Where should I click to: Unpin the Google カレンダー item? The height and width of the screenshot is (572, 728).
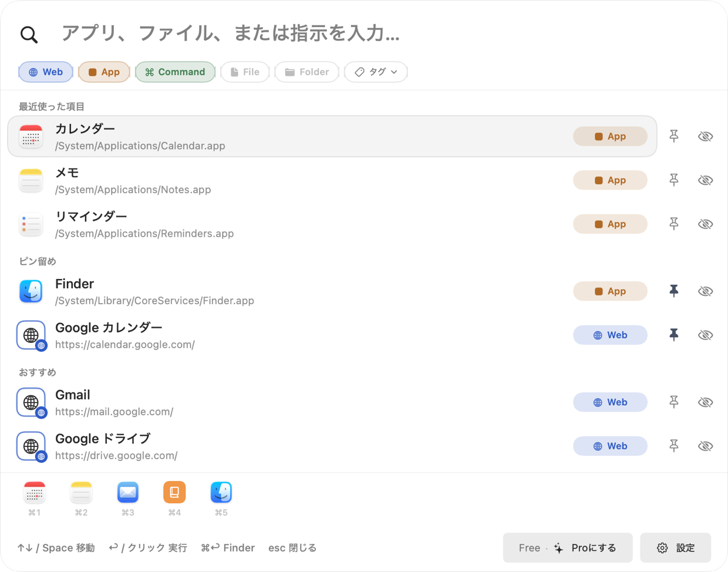[674, 335]
